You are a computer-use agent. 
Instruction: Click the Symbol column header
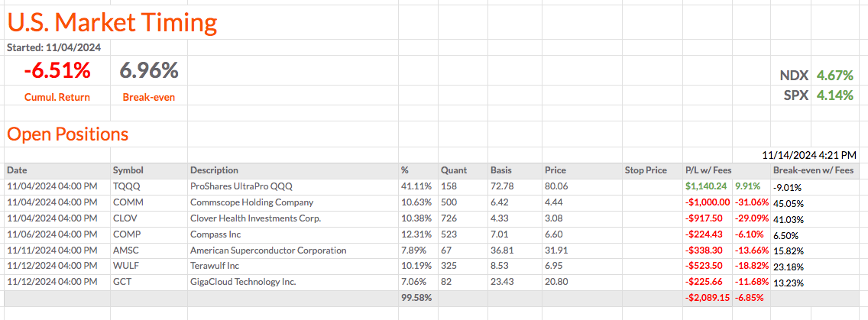128,170
